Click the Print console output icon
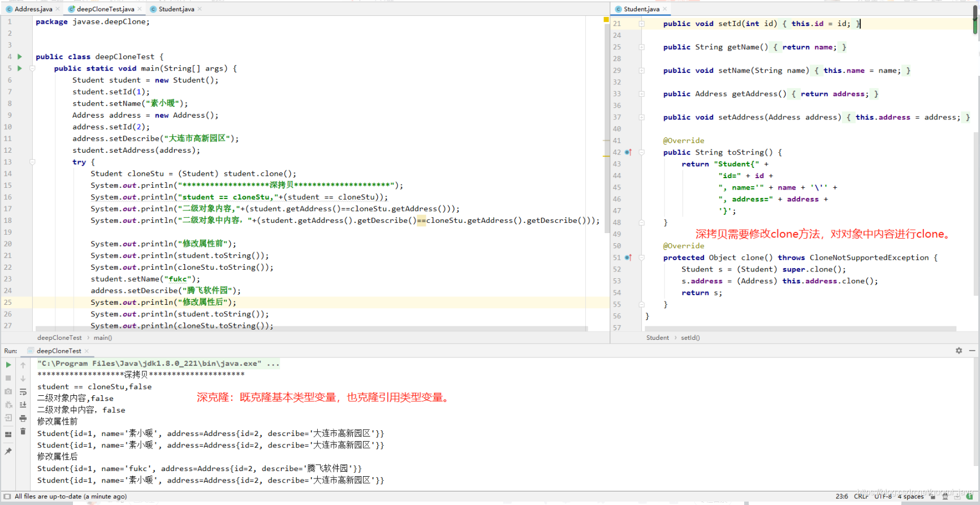 23,418
